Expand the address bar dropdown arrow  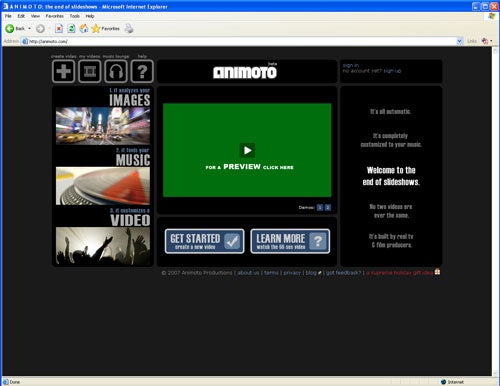pyautogui.click(x=460, y=41)
